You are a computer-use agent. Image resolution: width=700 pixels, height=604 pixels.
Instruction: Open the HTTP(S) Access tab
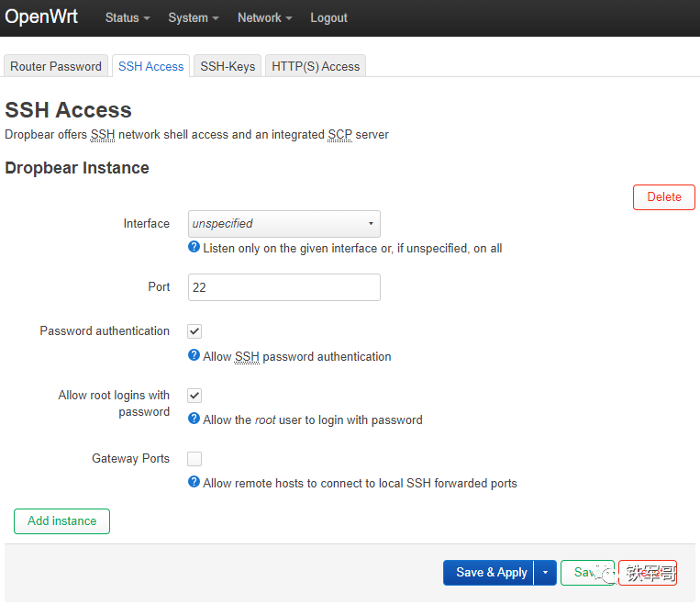[316, 66]
